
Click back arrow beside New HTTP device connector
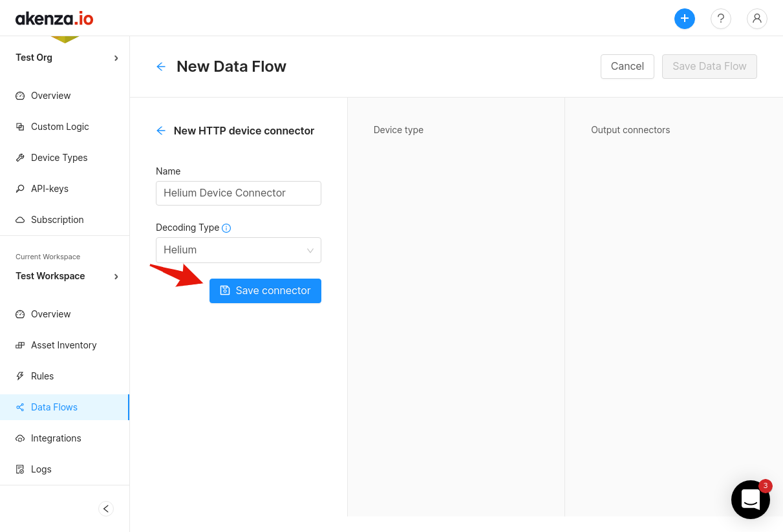point(161,131)
